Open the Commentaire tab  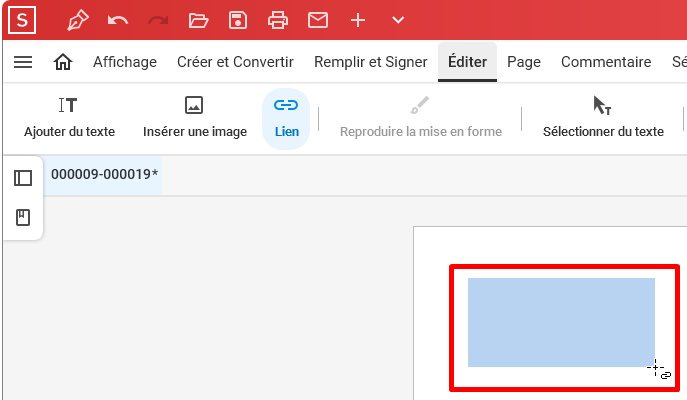(606, 62)
